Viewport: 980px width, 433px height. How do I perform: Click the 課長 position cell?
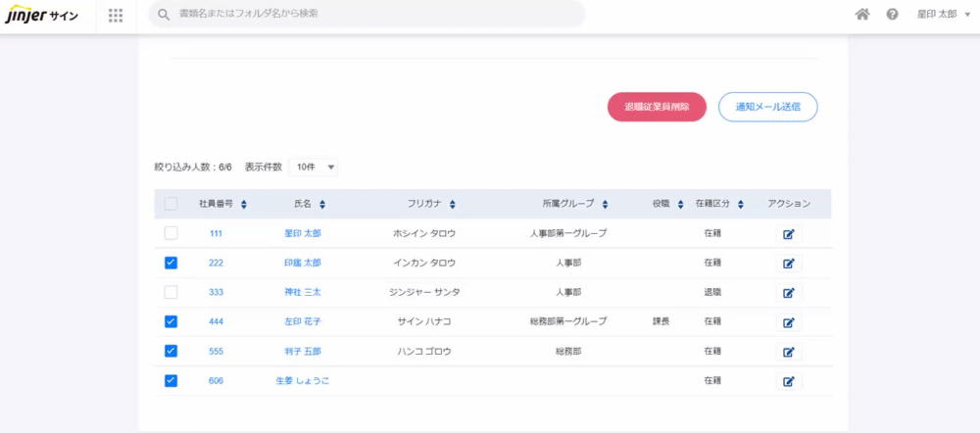coord(661,321)
